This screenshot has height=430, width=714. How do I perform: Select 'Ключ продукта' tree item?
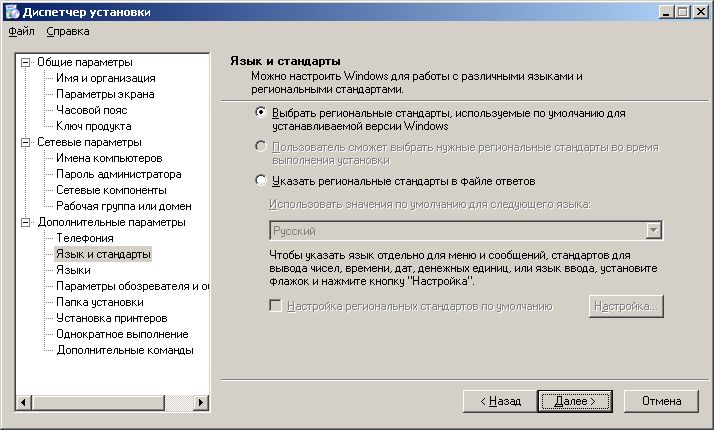(x=93, y=126)
